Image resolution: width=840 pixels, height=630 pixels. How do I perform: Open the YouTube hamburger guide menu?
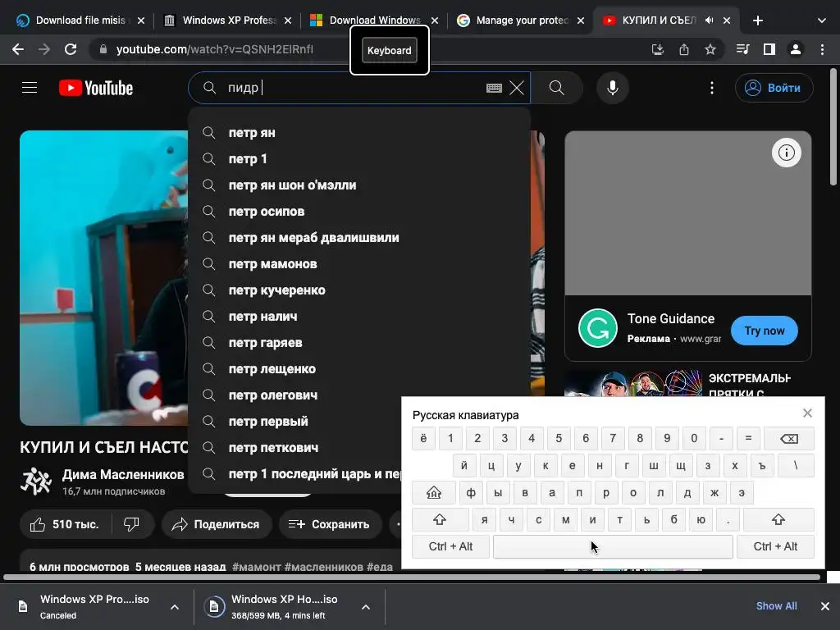pyautogui.click(x=30, y=87)
